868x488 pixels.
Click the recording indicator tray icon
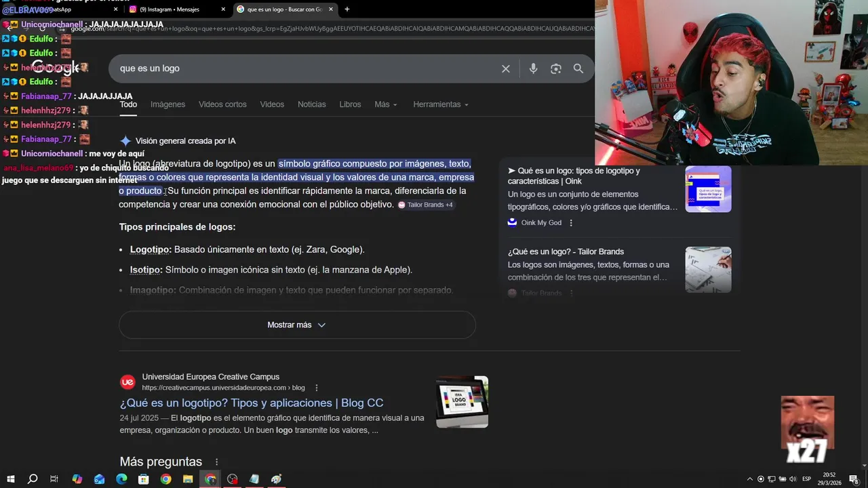click(x=760, y=479)
